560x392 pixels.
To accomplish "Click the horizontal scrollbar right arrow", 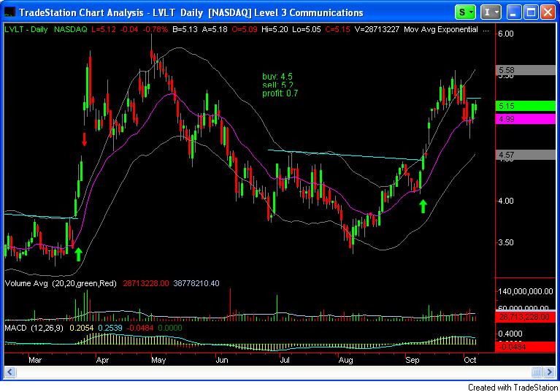I will tap(550, 372).
